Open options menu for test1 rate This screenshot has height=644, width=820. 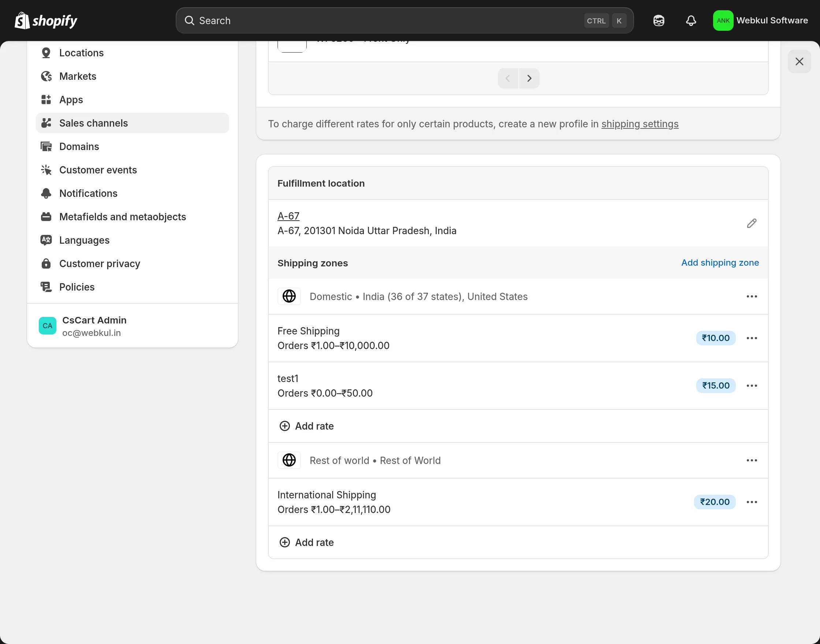click(751, 386)
